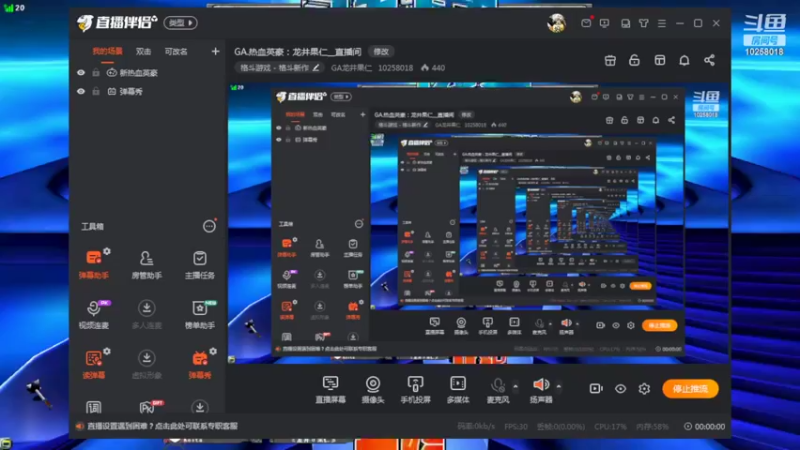Click the CPU usage status
800x450 pixels.
[610, 426]
